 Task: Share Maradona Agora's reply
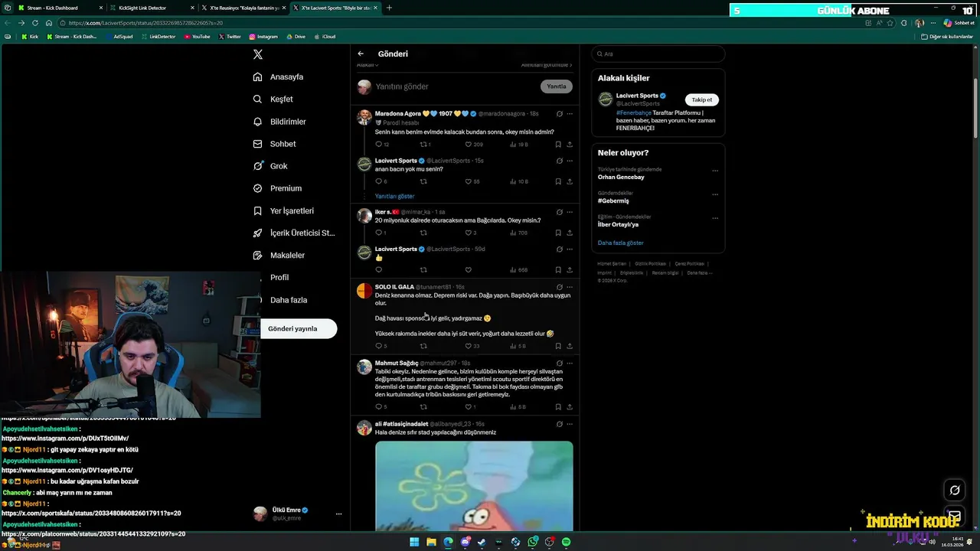point(570,144)
